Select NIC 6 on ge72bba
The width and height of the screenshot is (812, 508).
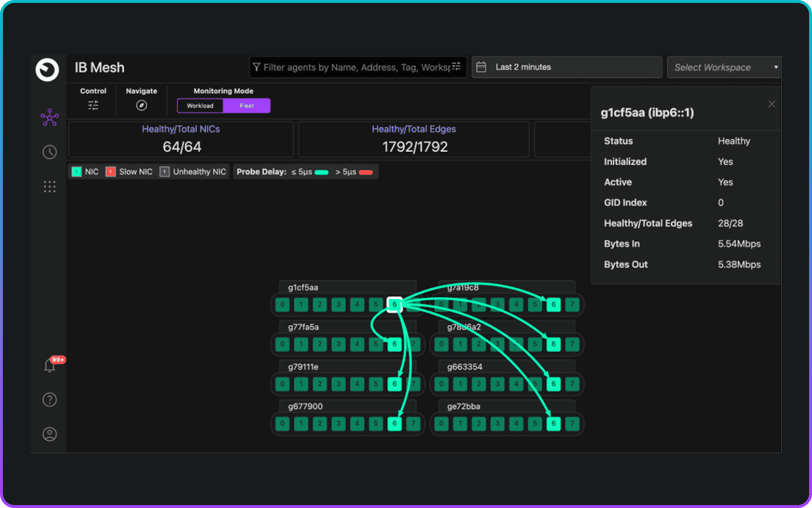coord(553,424)
